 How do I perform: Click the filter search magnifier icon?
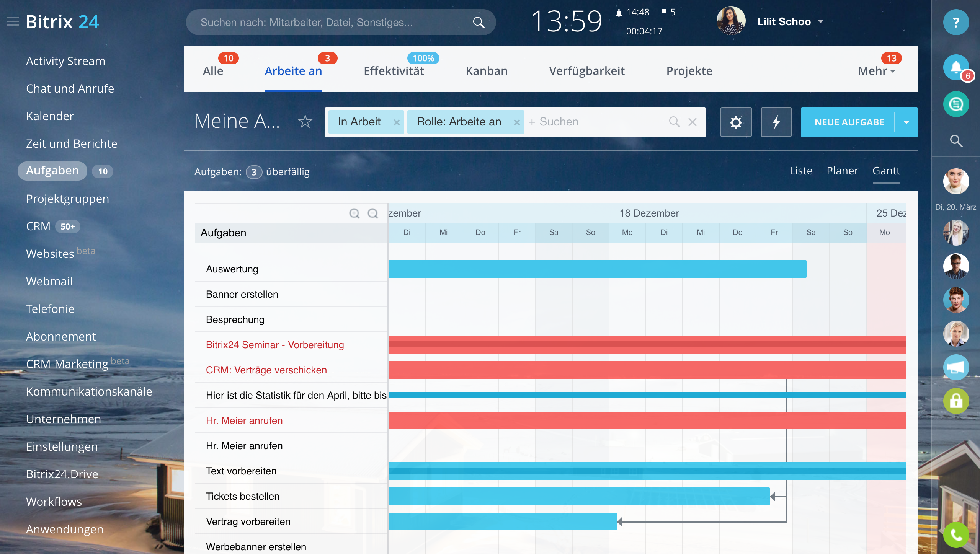(674, 122)
